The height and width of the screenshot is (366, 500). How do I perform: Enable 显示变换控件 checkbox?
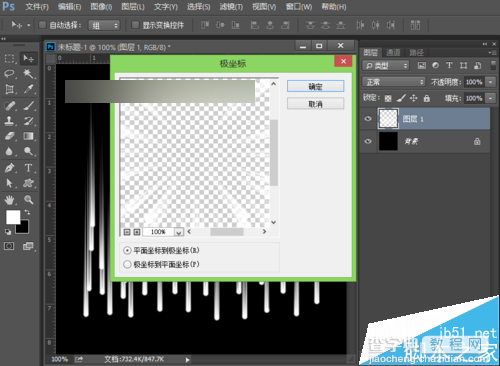point(135,25)
